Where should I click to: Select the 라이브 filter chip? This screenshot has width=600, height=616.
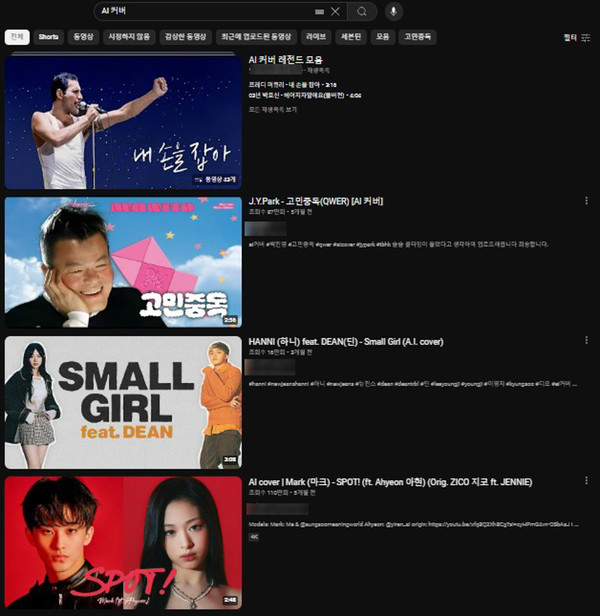[x=316, y=37]
